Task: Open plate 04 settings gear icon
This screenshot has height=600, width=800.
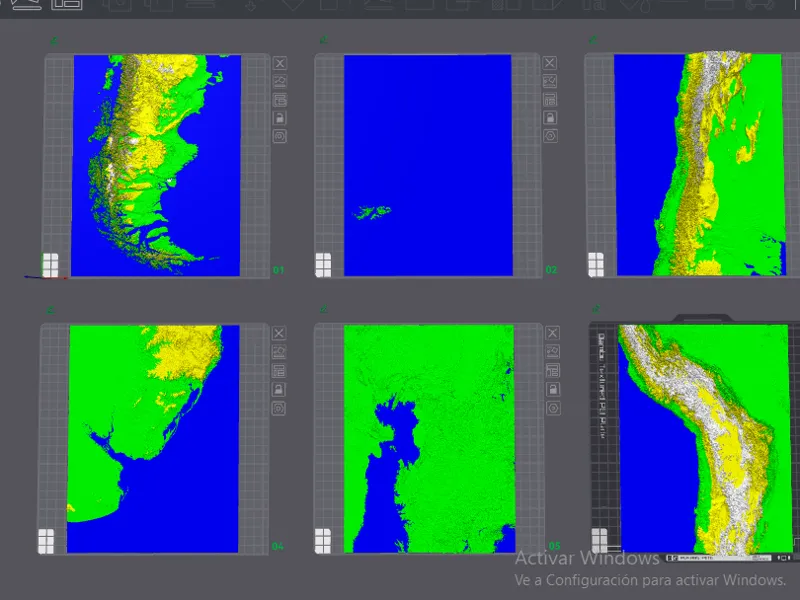Action: (279, 408)
